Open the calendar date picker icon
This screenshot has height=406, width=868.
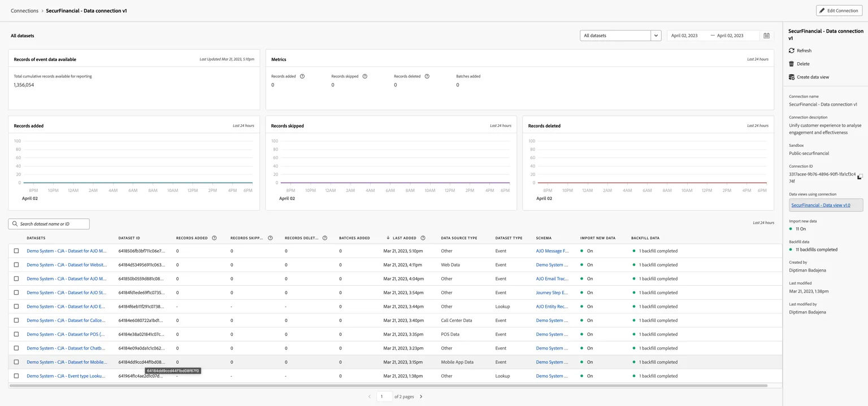point(766,36)
